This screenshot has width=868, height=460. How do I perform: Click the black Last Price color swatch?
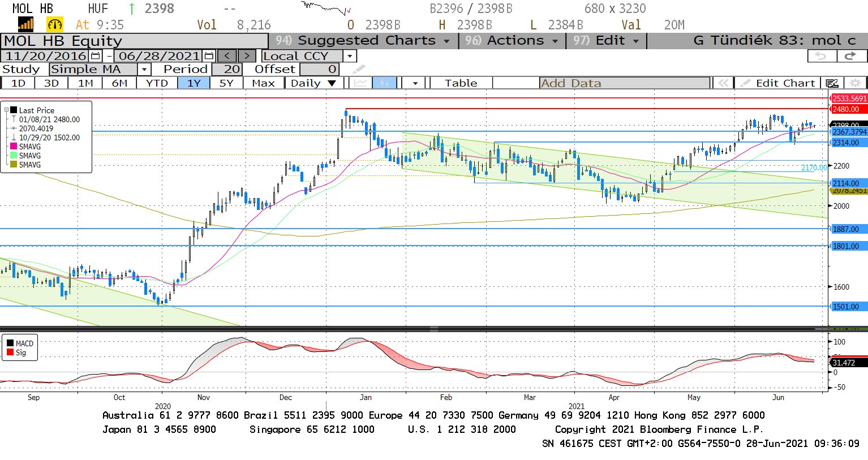14,110
